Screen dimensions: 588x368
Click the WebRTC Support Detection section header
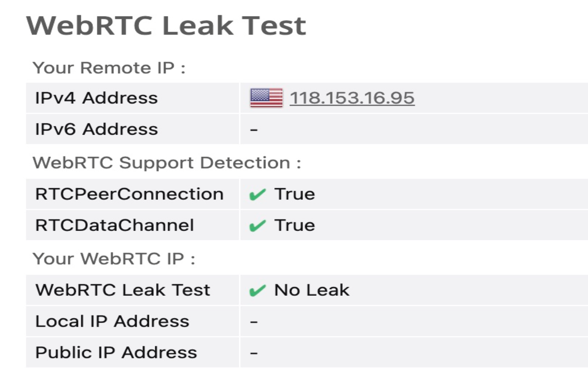(167, 163)
